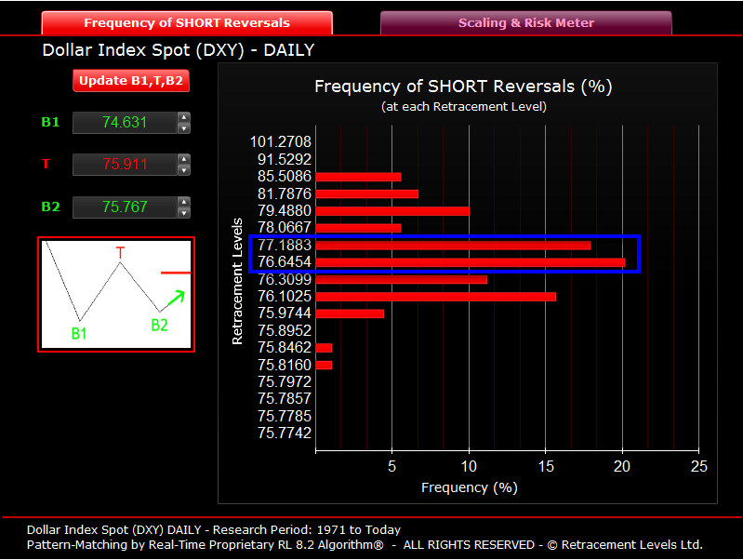Click the red bar at level 79.4880
The width and height of the screenshot is (743, 560).
(x=392, y=211)
